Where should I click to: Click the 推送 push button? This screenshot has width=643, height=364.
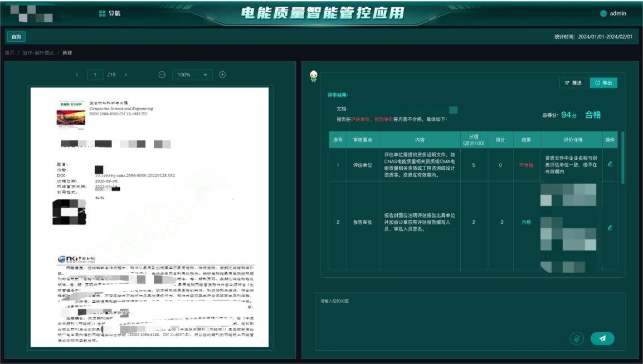(x=573, y=83)
